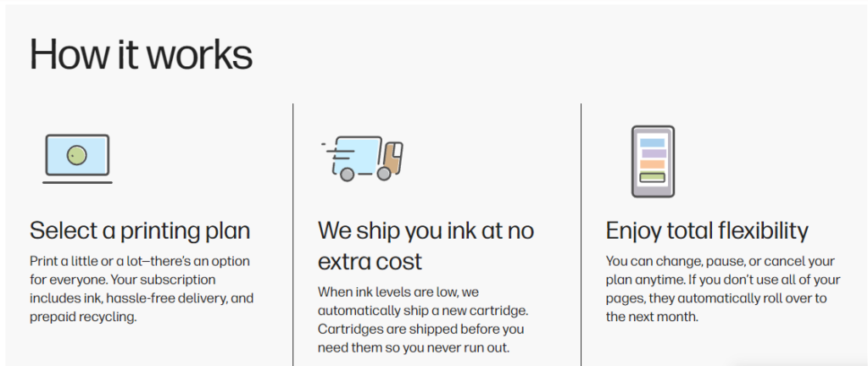Click the truck's right grey wheel
The width and height of the screenshot is (868, 366).
pos(384,175)
